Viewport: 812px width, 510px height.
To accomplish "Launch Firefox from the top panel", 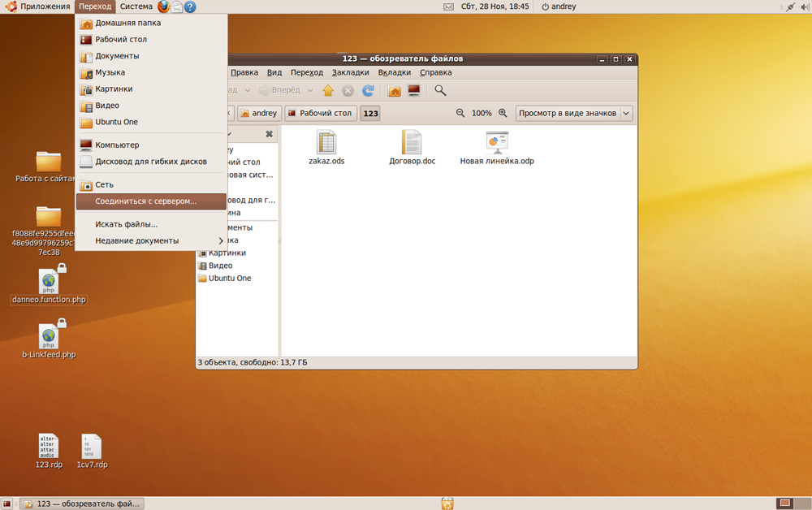I will [x=163, y=6].
